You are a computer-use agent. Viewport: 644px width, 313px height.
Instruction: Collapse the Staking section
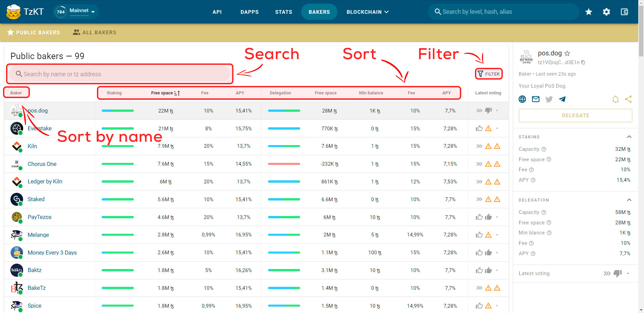pos(629,137)
